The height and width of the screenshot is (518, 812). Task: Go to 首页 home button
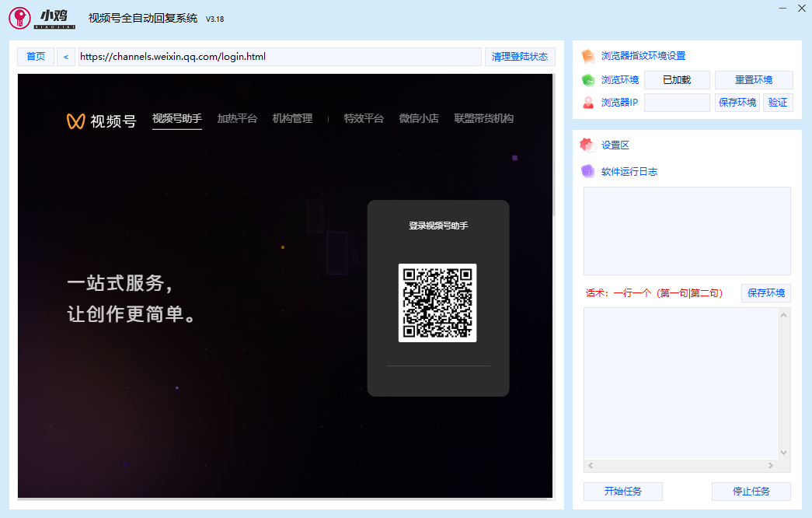(x=36, y=57)
